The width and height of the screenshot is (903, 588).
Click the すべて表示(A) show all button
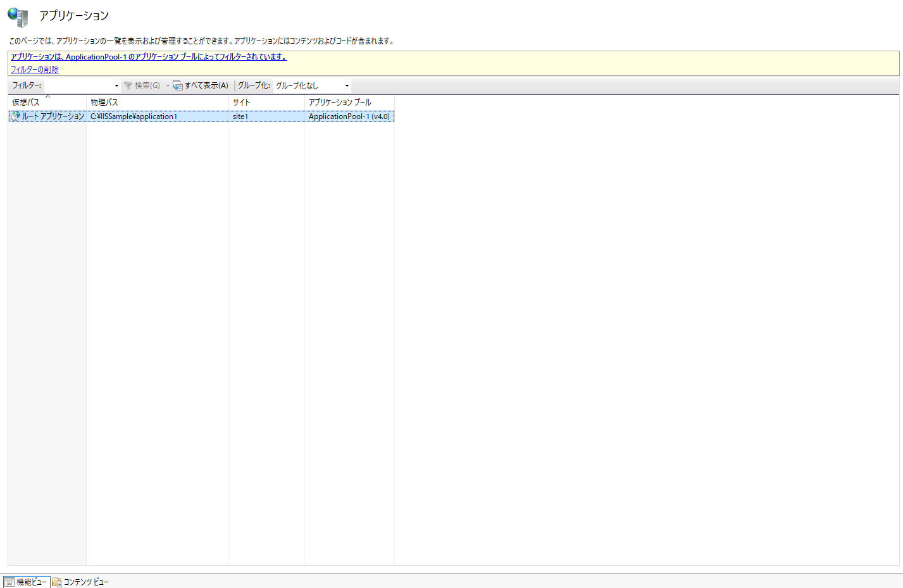tap(201, 85)
